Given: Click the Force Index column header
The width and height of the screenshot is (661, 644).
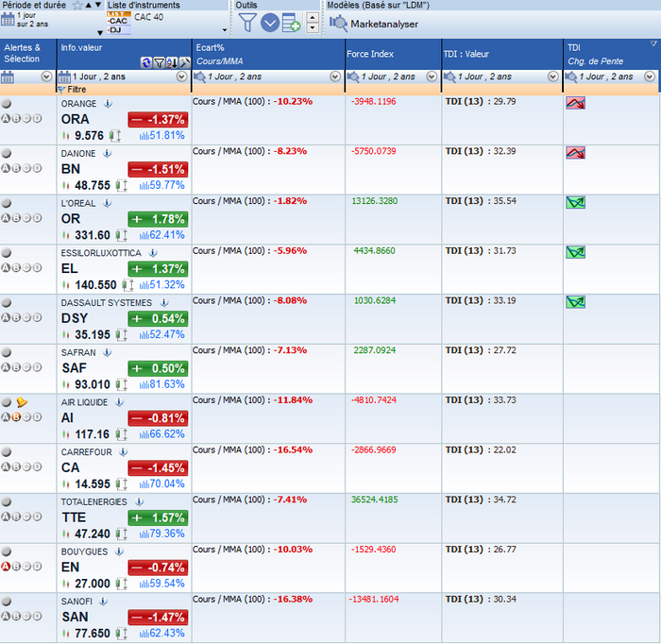Looking at the screenshot, I should pos(393,55).
